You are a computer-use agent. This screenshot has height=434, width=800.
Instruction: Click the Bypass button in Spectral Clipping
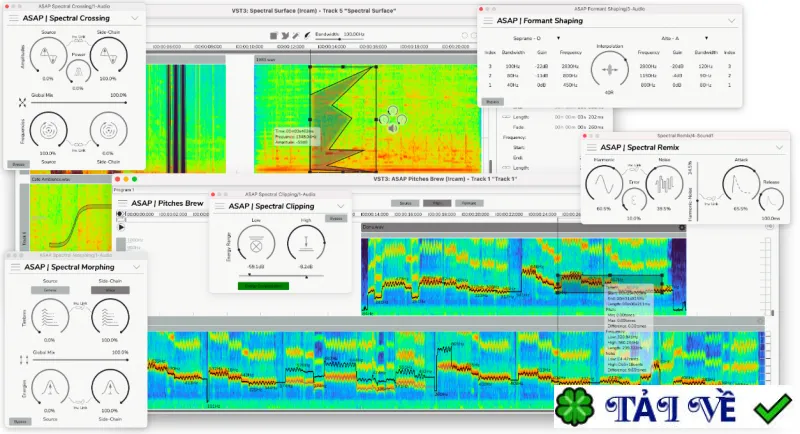tap(336, 219)
